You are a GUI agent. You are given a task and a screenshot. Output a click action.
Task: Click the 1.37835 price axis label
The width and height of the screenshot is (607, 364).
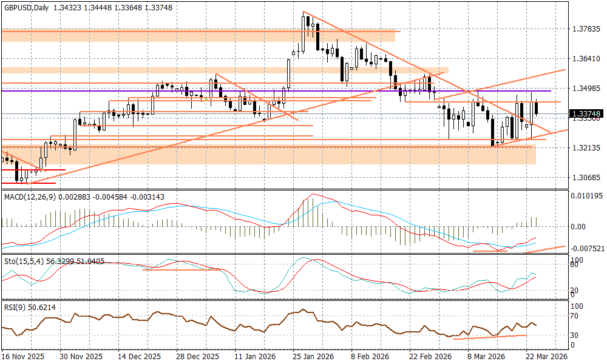[585, 29]
